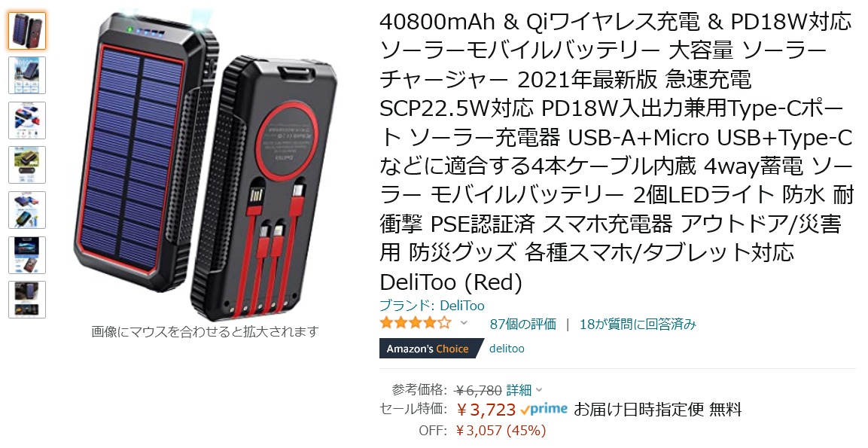Click the star rating icons
This screenshot has width=868, height=448.
[415, 323]
